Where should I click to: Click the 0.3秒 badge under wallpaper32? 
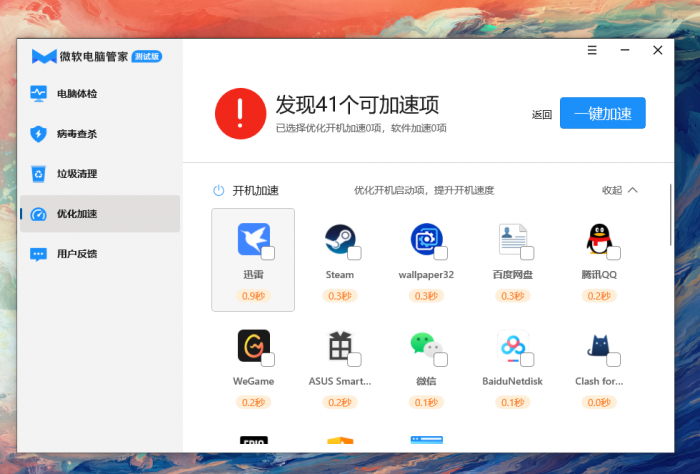coord(426,296)
